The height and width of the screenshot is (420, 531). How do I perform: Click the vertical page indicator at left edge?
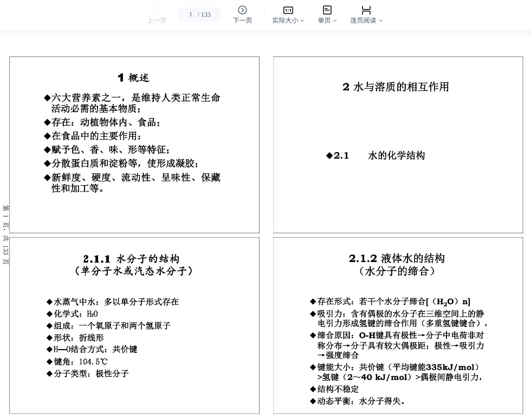tap(5, 234)
